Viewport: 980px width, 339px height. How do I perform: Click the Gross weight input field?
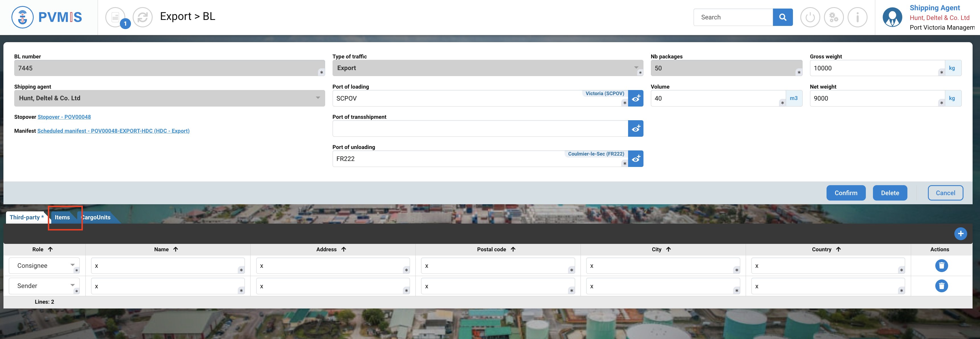(x=875, y=68)
